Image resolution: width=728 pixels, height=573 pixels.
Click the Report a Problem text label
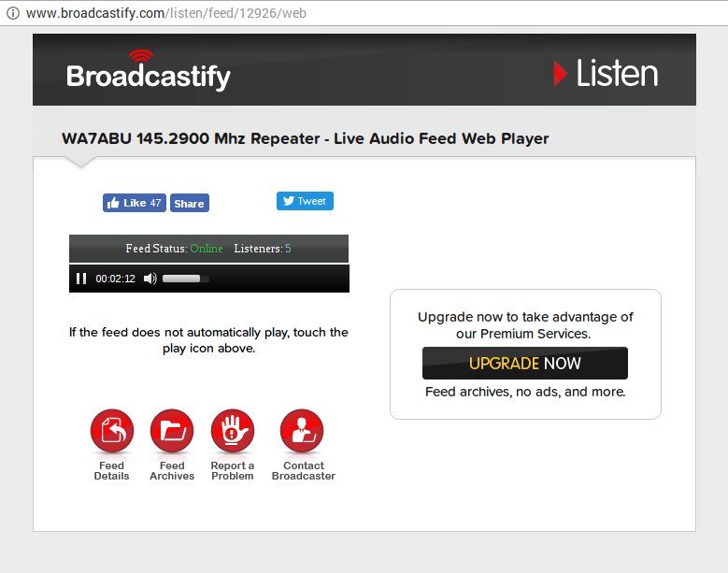(233, 471)
